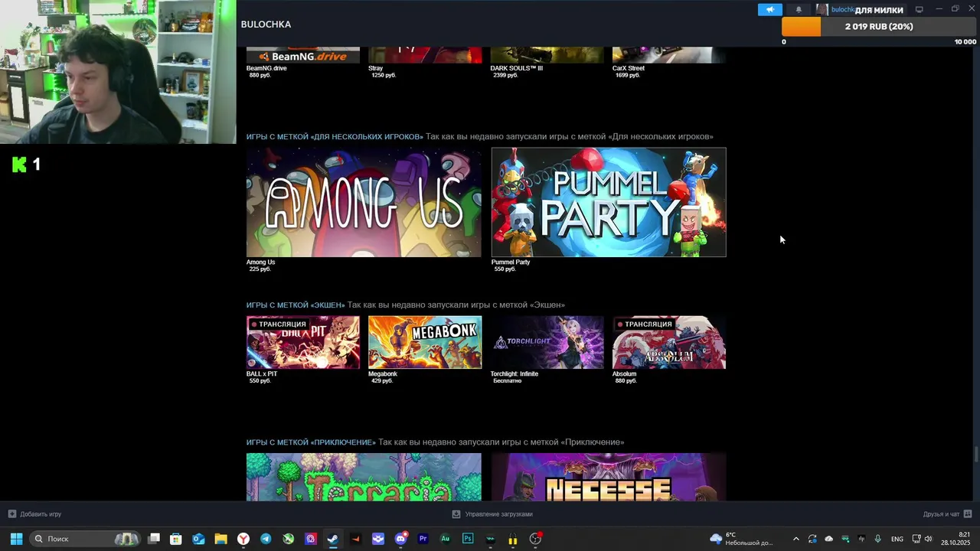Launch Microsoft Store from the taskbar
980x551 pixels.
point(176,539)
